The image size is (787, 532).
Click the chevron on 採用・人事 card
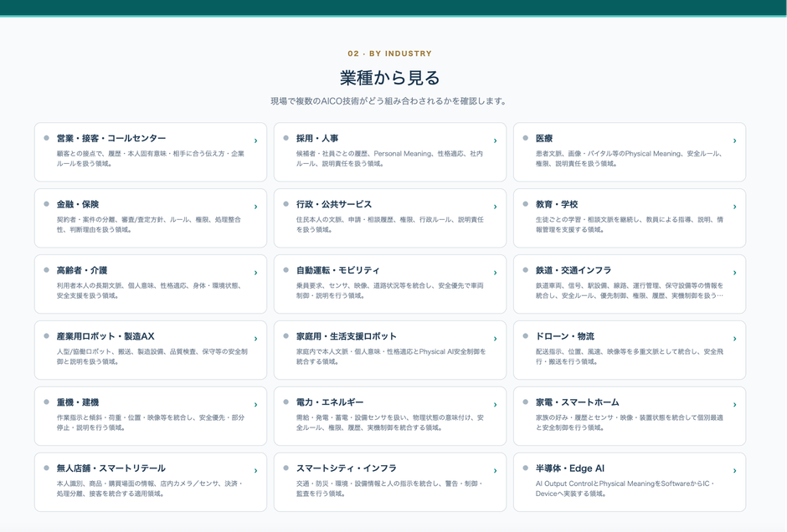[x=495, y=141]
